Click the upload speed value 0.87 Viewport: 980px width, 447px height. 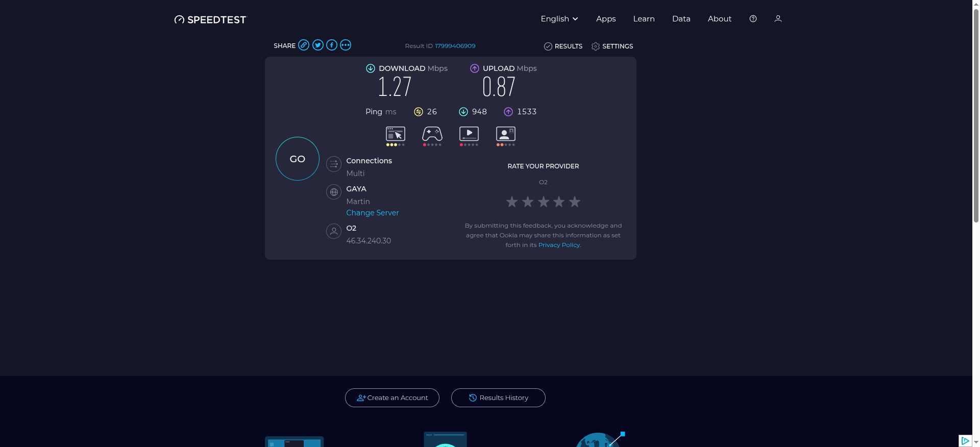coord(499,87)
